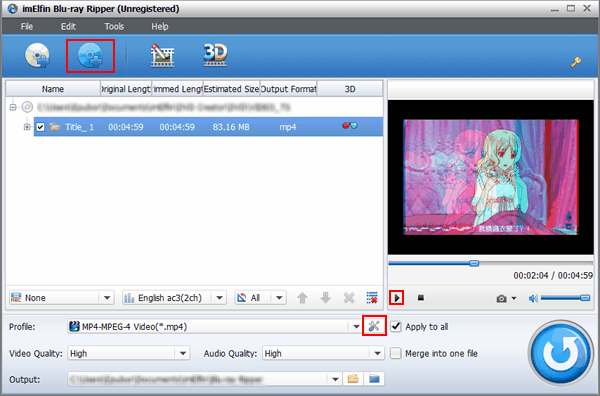Collapse the disc source tree node
This screenshot has height=396, width=600.
click(13, 107)
